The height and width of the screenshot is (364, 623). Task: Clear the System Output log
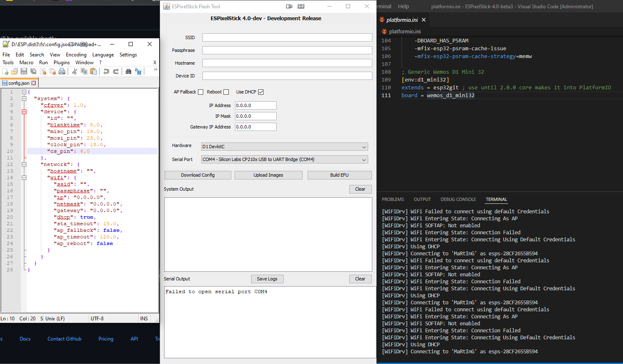[x=360, y=189]
